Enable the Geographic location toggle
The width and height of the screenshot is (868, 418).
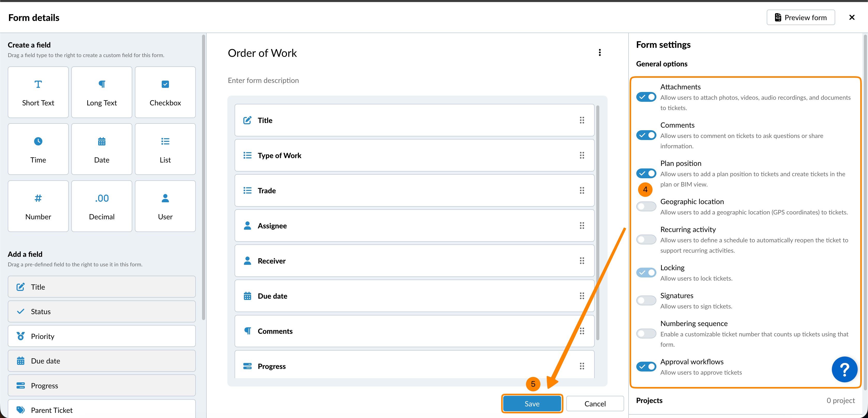click(x=646, y=206)
